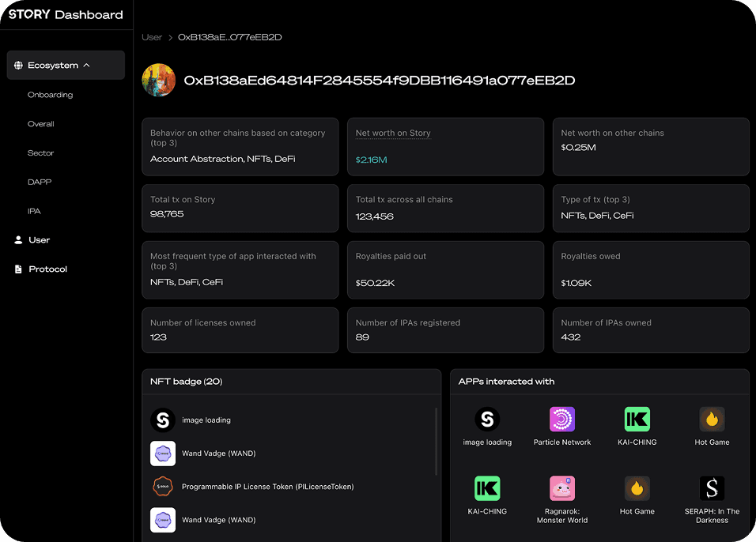Open the Net worth on Story link
This screenshot has width=756, height=542.
[x=392, y=133]
